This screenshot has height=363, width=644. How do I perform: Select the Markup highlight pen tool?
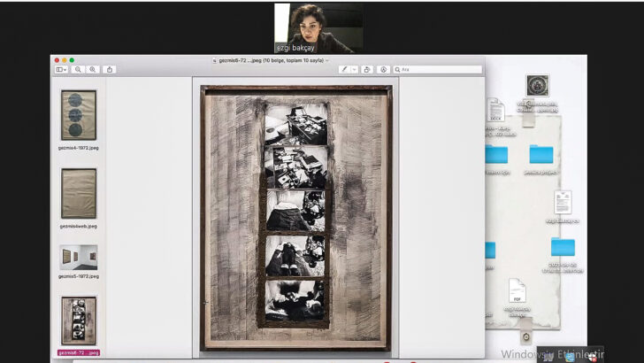pyautogui.click(x=345, y=69)
